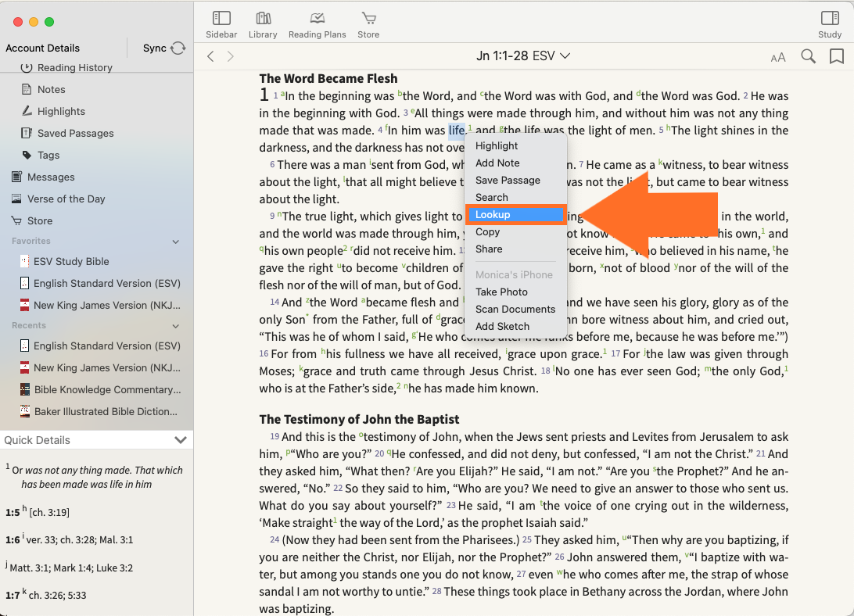The width and height of the screenshot is (854, 616).
Task: Click verse number 19
Action: (x=274, y=437)
